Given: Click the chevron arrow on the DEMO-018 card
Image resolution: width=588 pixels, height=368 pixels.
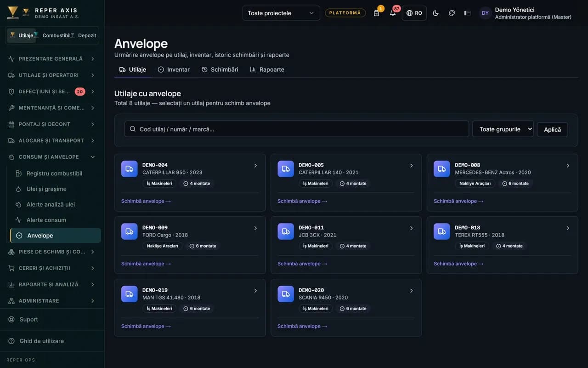Looking at the screenshot, I should (x=568, y=228).
